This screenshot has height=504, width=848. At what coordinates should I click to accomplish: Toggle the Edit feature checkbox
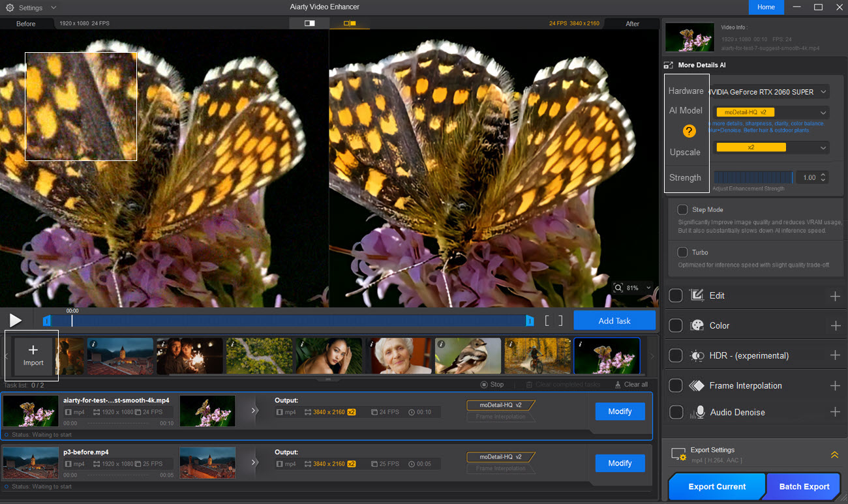pos(676,295)
